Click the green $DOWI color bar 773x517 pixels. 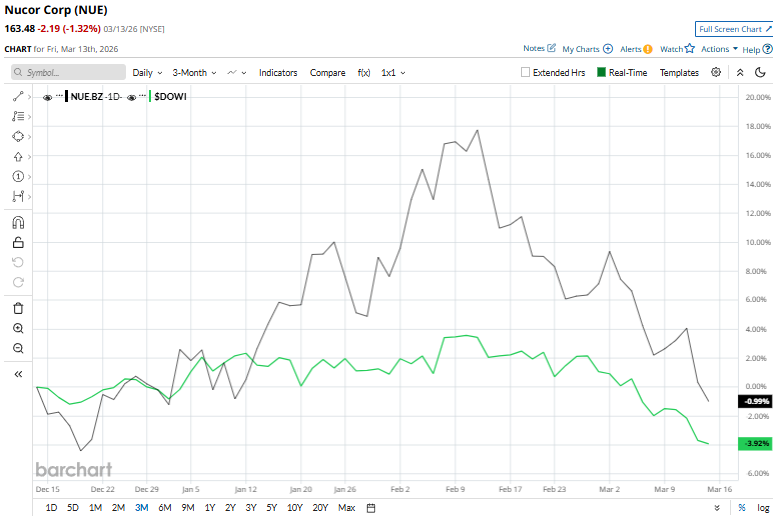(x=150, y=97)
